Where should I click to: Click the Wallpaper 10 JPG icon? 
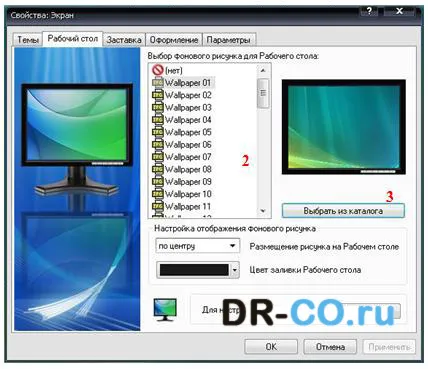click(157, 194)
